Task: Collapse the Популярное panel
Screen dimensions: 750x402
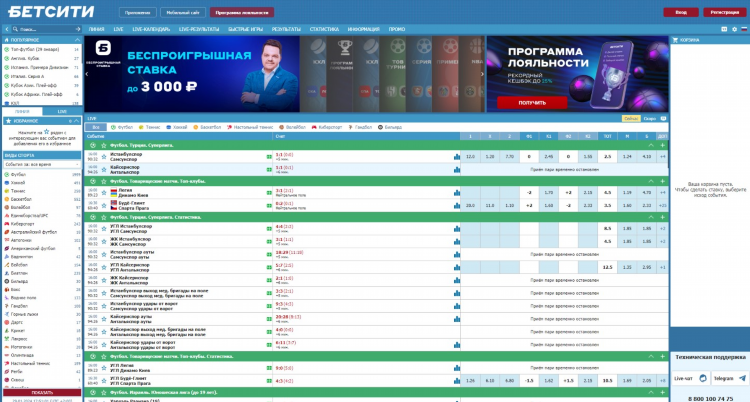Action: click(77, 40)
